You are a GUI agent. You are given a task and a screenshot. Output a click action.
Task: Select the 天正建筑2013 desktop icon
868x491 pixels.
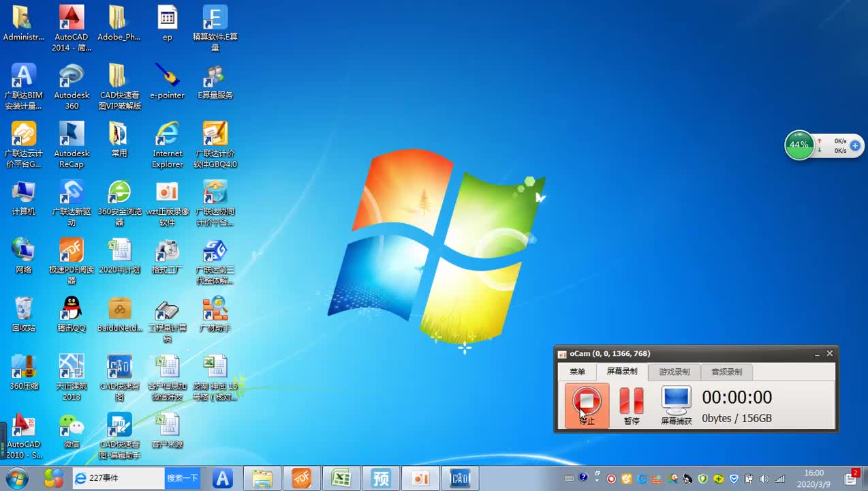[72, 376]
